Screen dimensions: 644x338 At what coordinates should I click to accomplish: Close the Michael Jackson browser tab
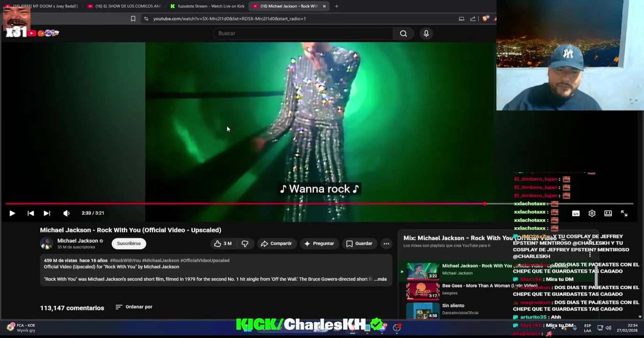(x=324, y=6)
